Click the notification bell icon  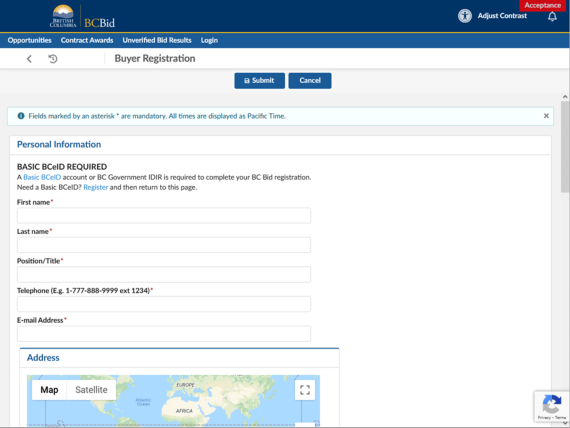(x=552, y=16)
